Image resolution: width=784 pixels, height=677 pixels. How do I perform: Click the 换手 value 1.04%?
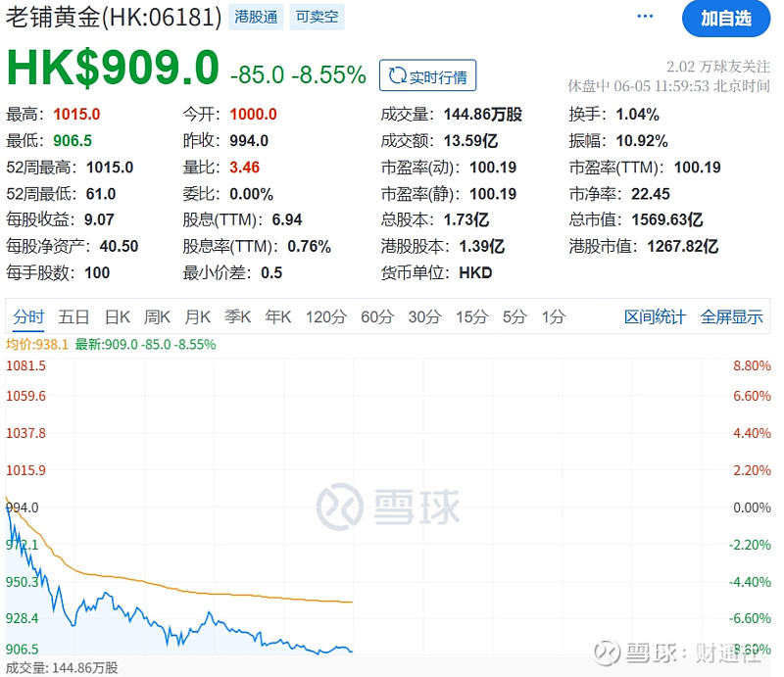coord(638,115)
